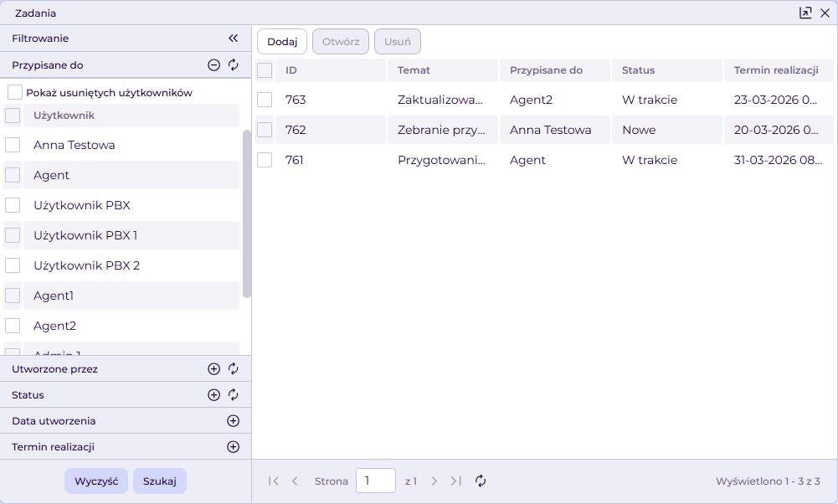Expand the Utworzone przez filter section
838x504 pixels.
[213, 368]
